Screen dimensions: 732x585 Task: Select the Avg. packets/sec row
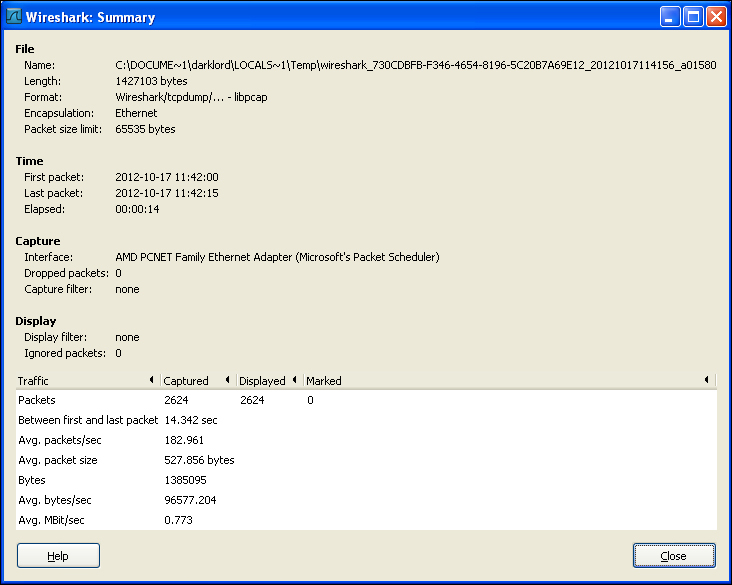366,440
